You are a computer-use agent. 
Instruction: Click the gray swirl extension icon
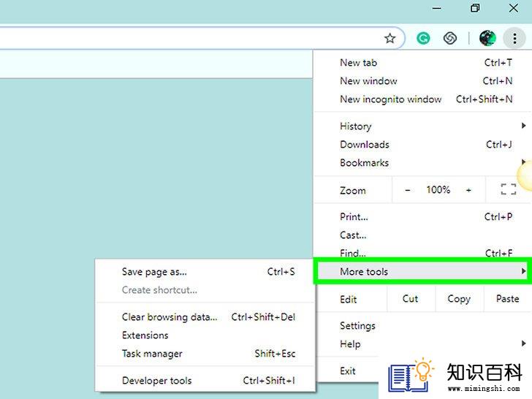(450, 38)
